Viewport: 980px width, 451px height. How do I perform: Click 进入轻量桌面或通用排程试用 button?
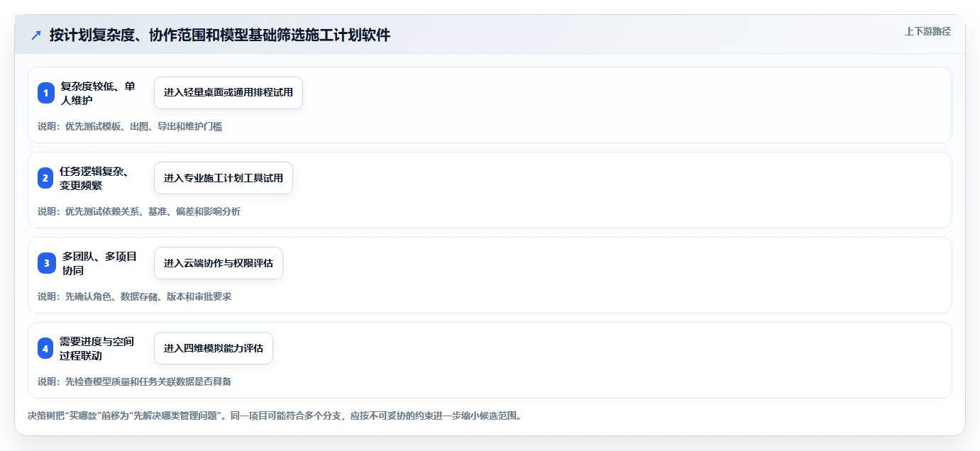pos(229,93)
